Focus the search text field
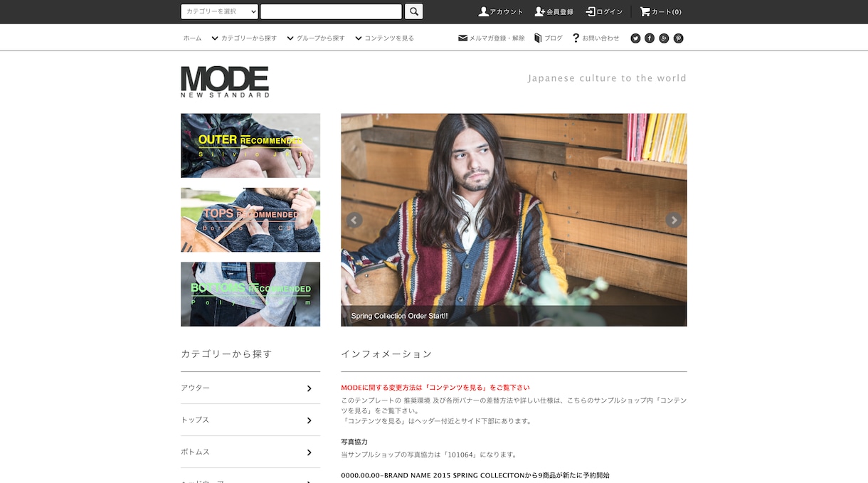 pyautogui.click(x=331, y=11)
